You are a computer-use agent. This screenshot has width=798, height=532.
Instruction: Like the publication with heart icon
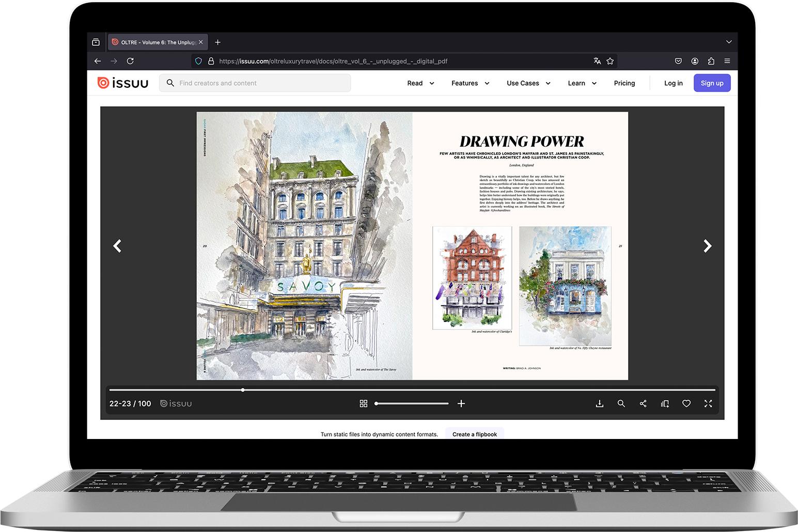point(686,403)
